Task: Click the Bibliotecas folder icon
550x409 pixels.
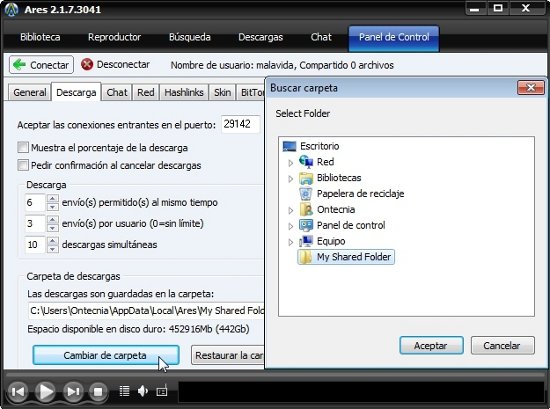Action: (306, 178)
